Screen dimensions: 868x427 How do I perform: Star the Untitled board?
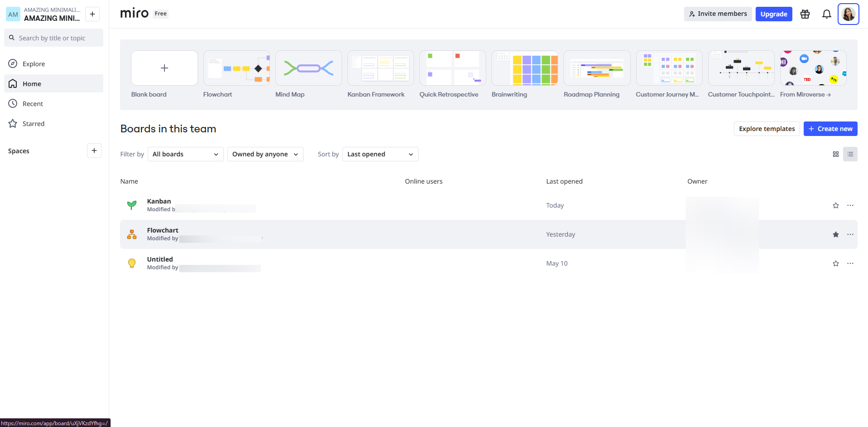click(x=835, y=263)
